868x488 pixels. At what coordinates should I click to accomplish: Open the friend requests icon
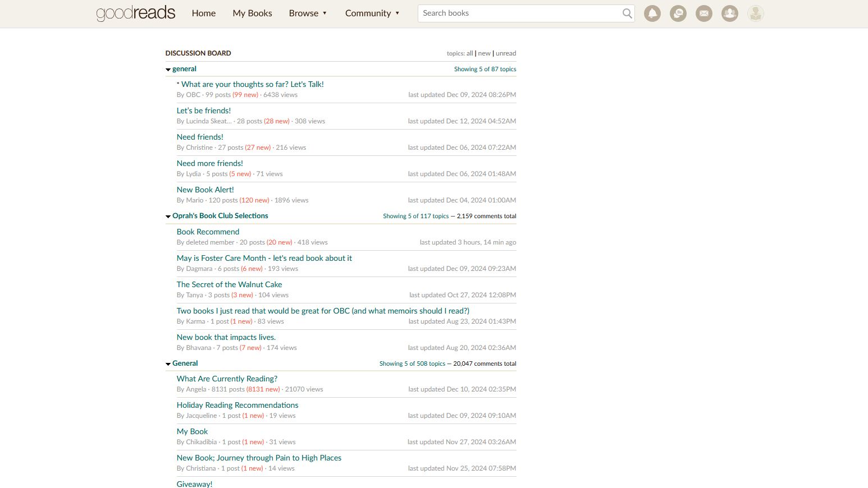[x=730, y=13]
